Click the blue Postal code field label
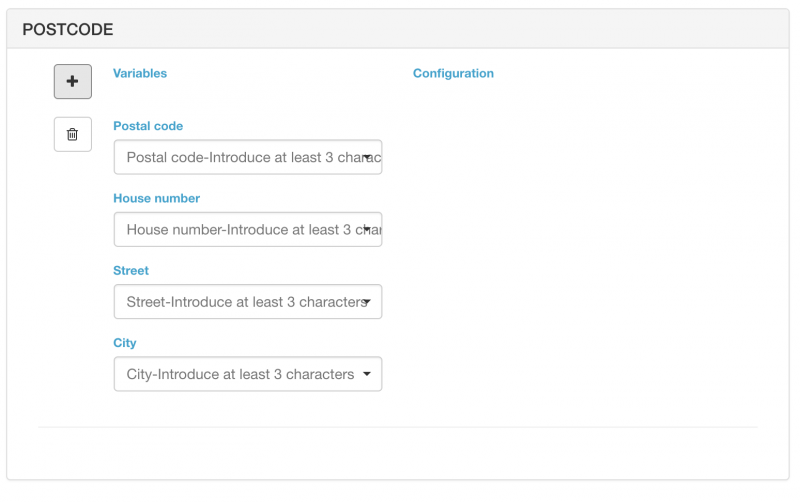 click(x=148, y=126)
